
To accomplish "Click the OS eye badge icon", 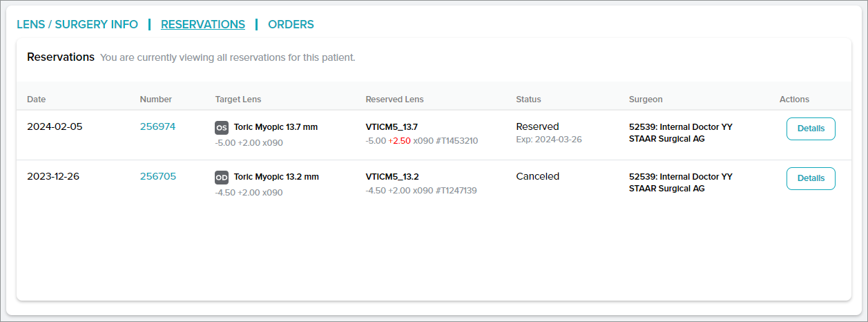I will tap(222, 128).
